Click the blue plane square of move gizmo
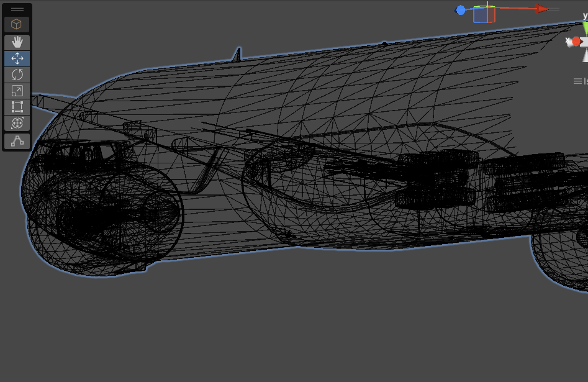Screen dimensions: 588x382 point(481,16)
